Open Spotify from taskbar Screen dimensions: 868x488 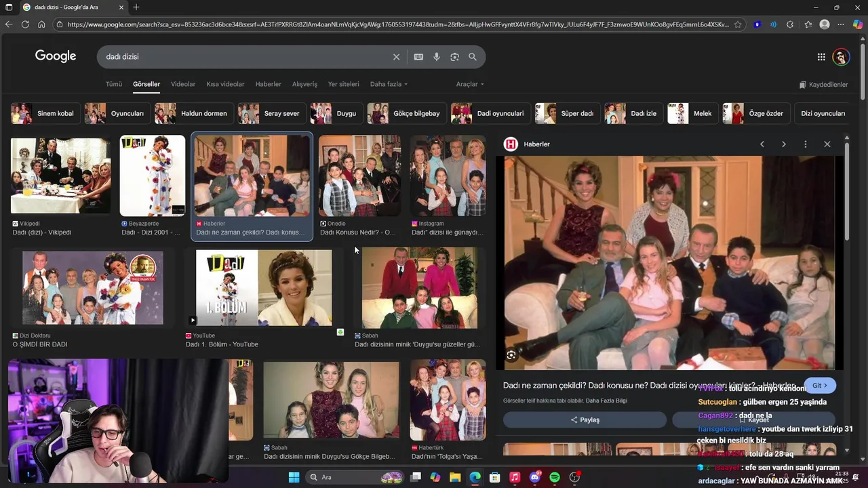[555, 477]
